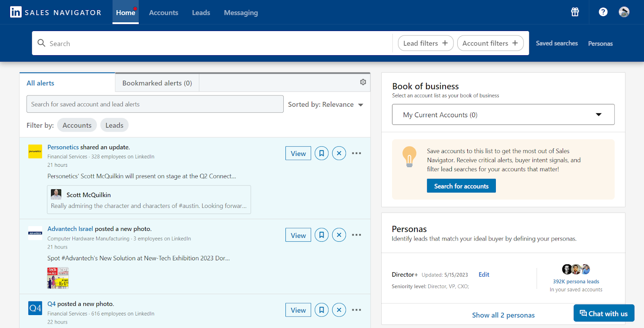Bookmark the Advantech Israel alert
Viewport: 644px width, 328px height.
(322, 235)
